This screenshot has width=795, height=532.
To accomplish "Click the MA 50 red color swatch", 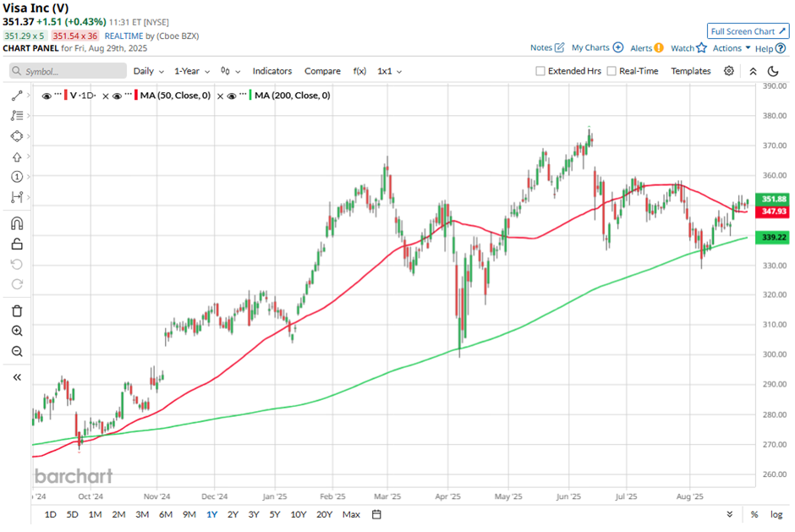I will (136, 96).
